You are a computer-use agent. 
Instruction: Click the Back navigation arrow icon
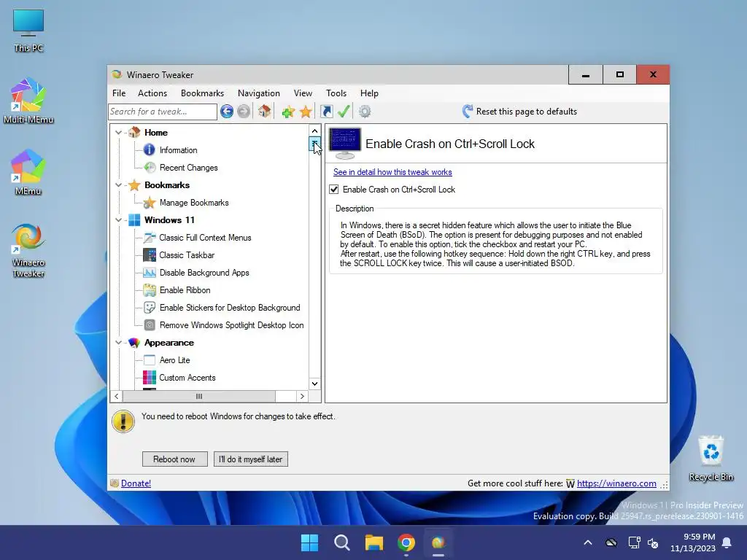227,112
